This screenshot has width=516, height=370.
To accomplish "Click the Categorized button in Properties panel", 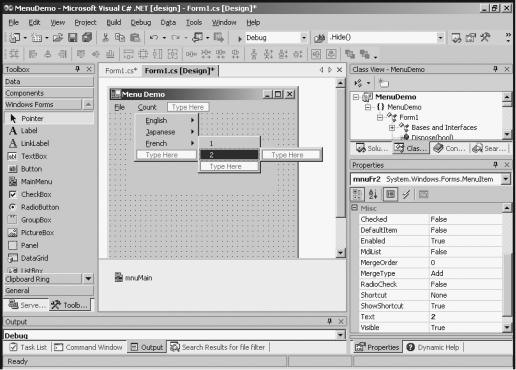I will pos(357,194).
